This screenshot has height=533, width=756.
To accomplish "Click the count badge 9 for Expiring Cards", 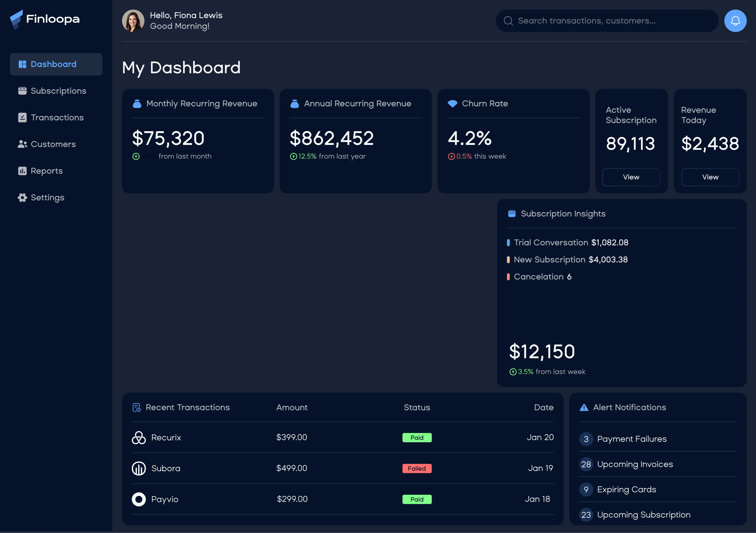I will pyautogui.click(x=586, y=489).
